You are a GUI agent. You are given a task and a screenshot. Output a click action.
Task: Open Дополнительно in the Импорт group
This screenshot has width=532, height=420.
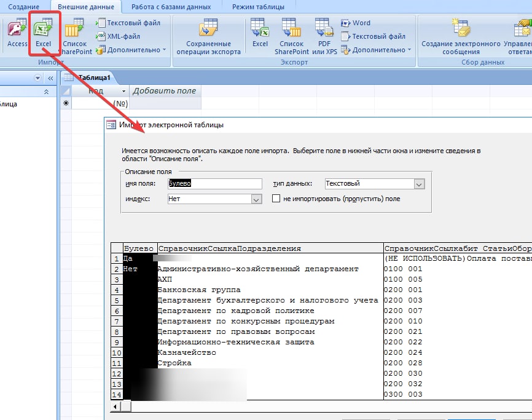click(x=131, y=50)
